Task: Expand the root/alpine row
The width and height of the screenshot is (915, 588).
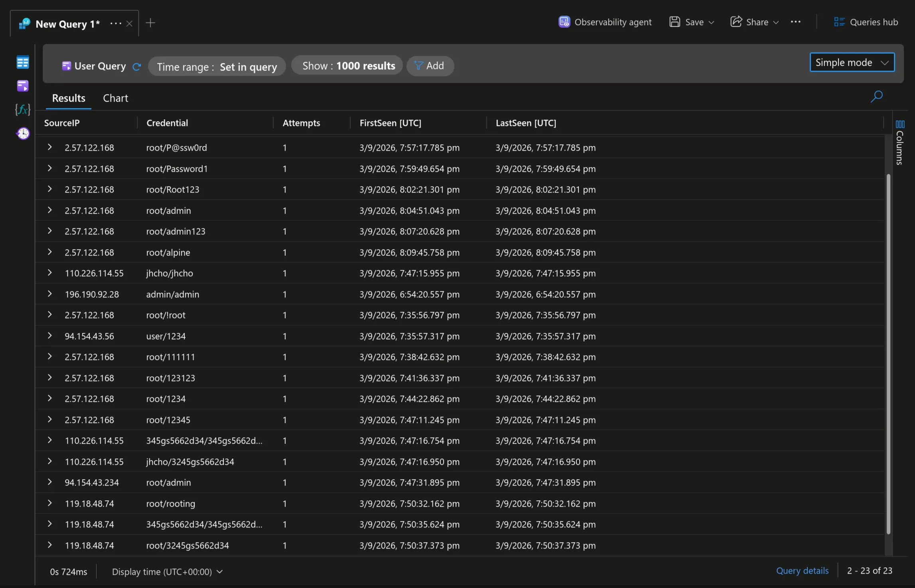Action: pos(49,252)
